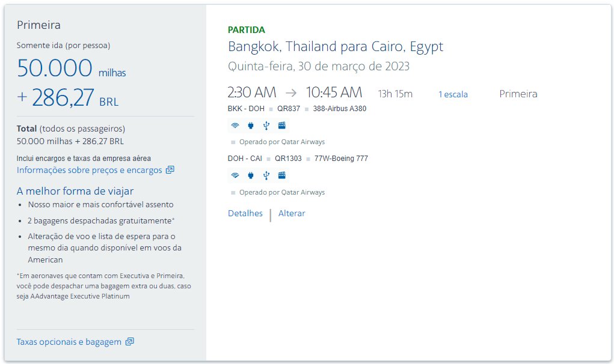Click Alterar to change the flight

(x=292, y=213)
